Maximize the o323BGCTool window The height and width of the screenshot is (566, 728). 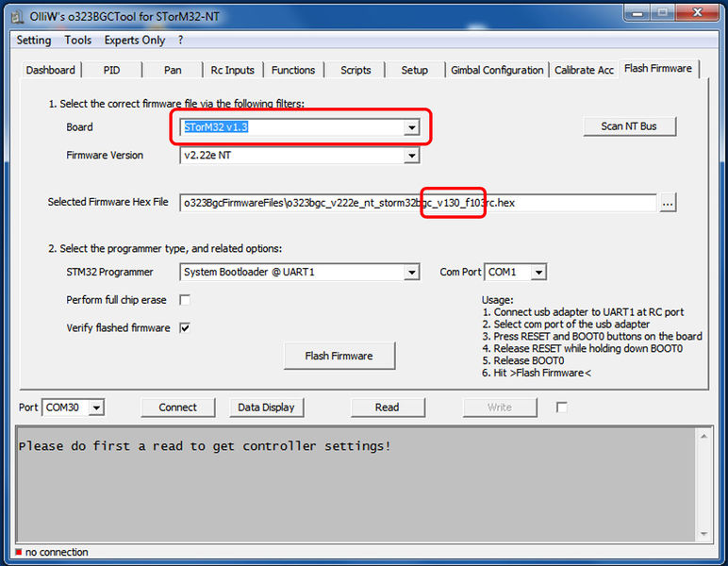click(x=663, y=13)
